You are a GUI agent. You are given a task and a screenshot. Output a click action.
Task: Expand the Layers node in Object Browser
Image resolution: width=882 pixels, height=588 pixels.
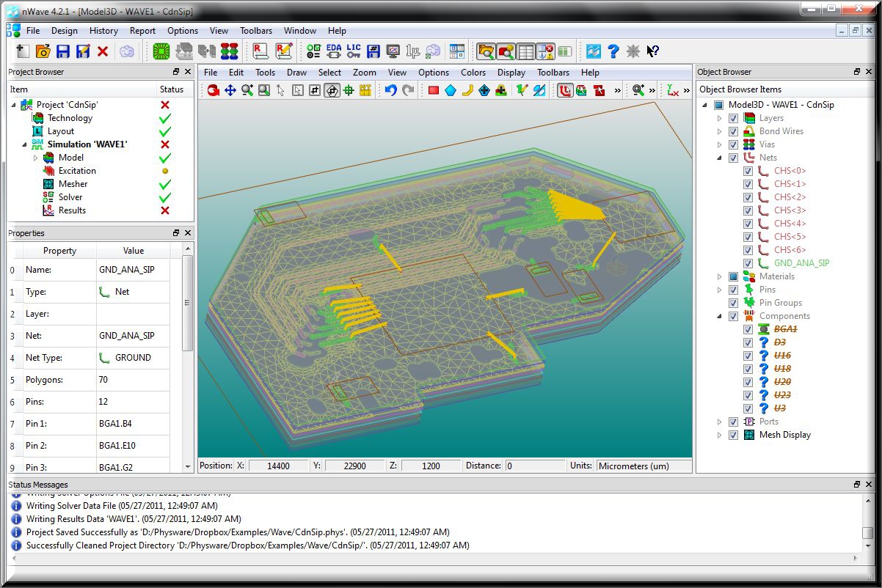pos(720,118)
